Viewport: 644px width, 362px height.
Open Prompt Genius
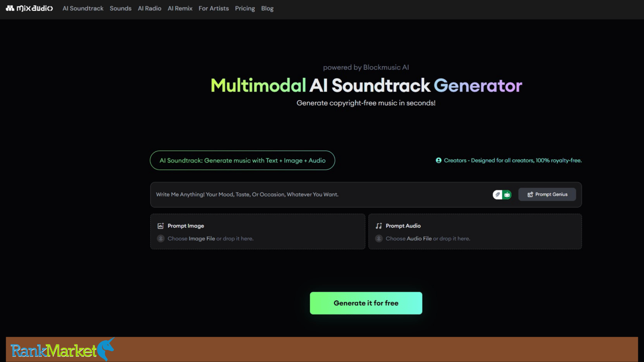point(547,194)
